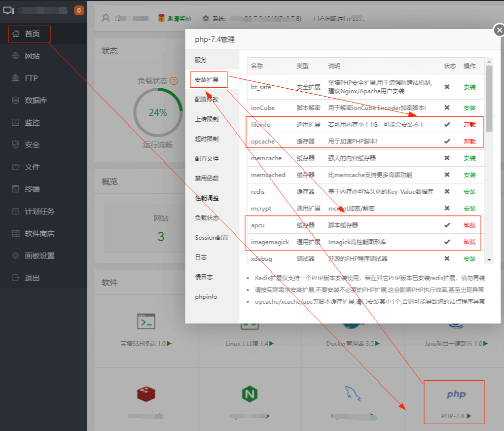Uninstall the opcache extension
Screen dimensions: 504x431
point(468,141)
